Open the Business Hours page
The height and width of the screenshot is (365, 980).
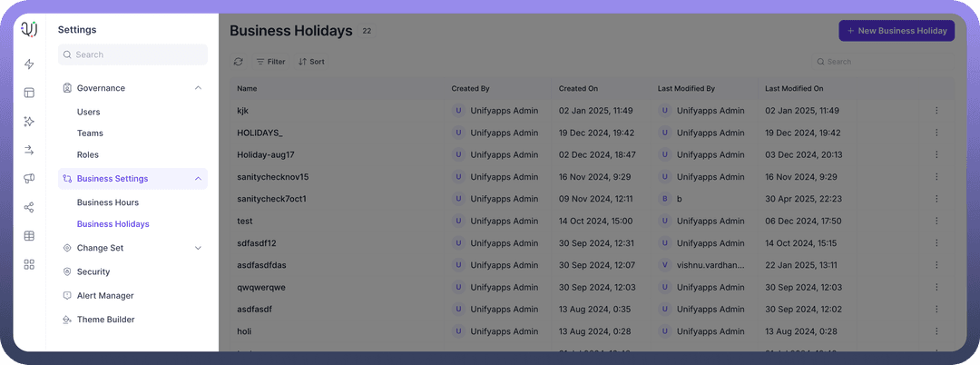click(x=107, y=202)
